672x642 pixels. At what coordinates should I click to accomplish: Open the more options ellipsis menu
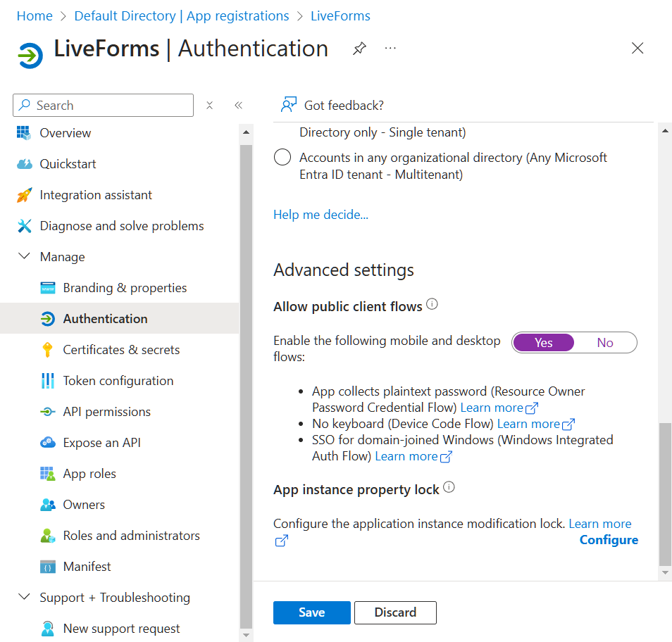click(x=390, y=49)
